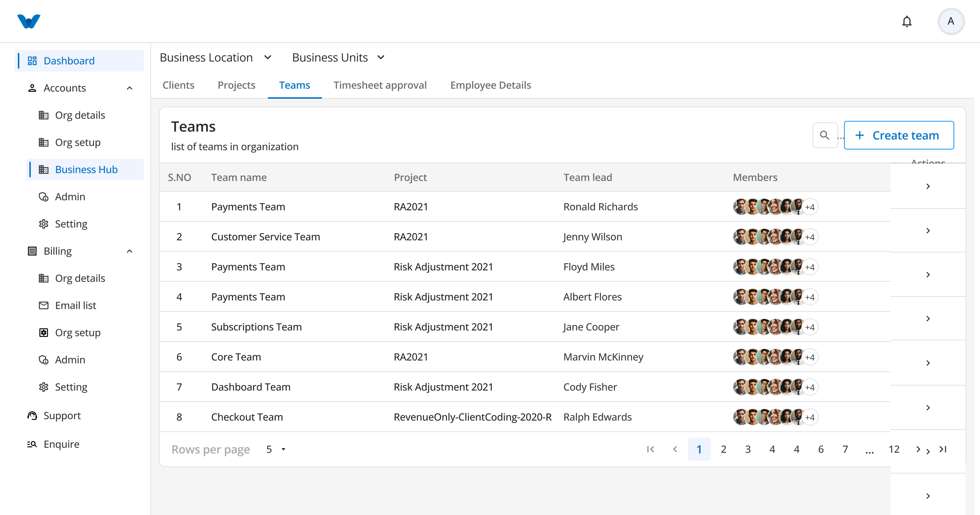Go to page 7 of the table
The height and width of the screenshot is (515, 980).
click(x=845, y=449)
